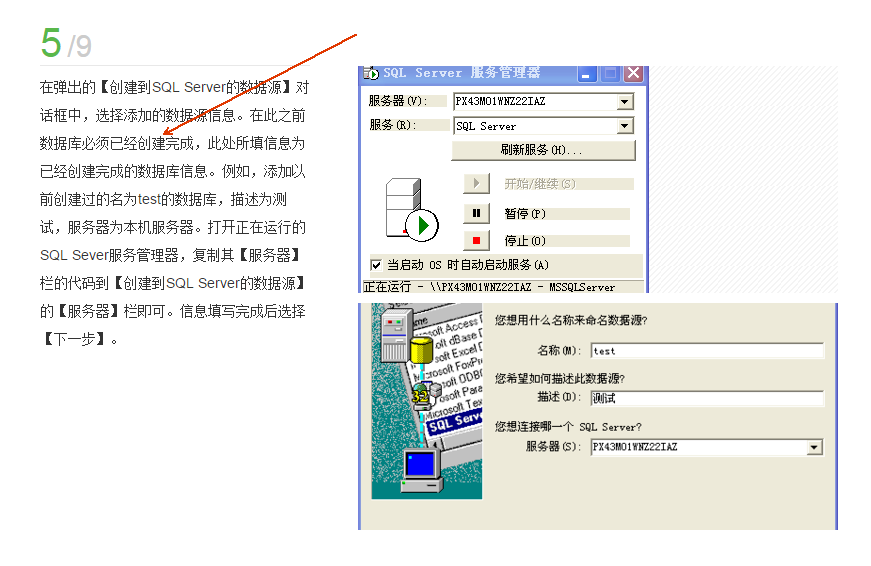Click the 服务(R) SQL Server text field
This screenshot has width=871, height=566.
tap(535, 126)
